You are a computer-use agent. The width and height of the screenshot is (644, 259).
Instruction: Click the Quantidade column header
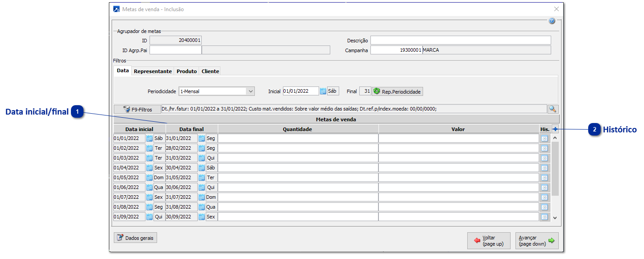[x=298, y=129]
